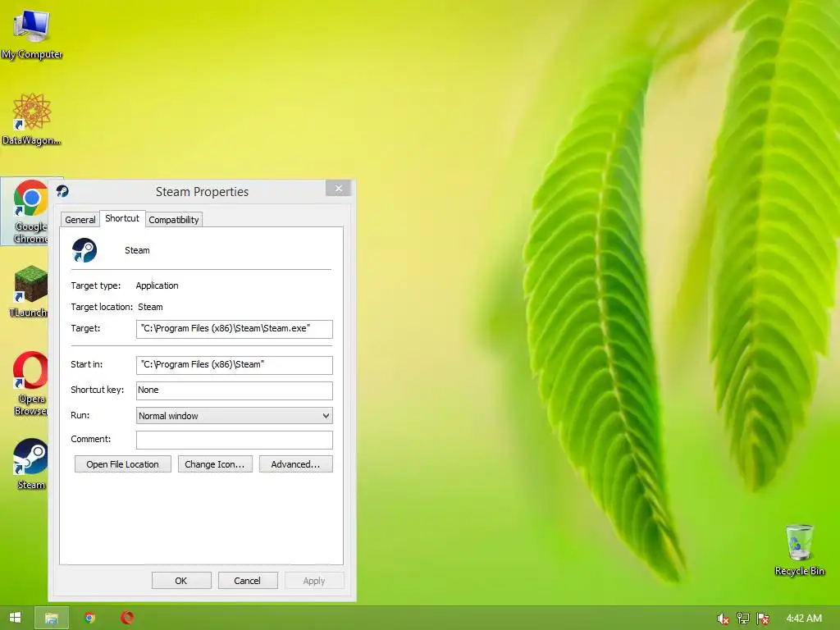Click inside the Target path field
The width and height of the screenshot is (840, 630).
[234, 329]
